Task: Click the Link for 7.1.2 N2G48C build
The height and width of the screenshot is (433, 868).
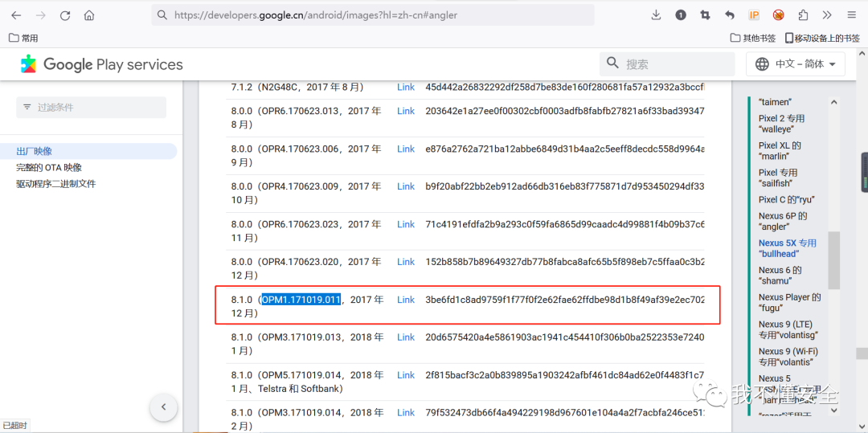Action: pyautogui.click(x=406, y=87)
